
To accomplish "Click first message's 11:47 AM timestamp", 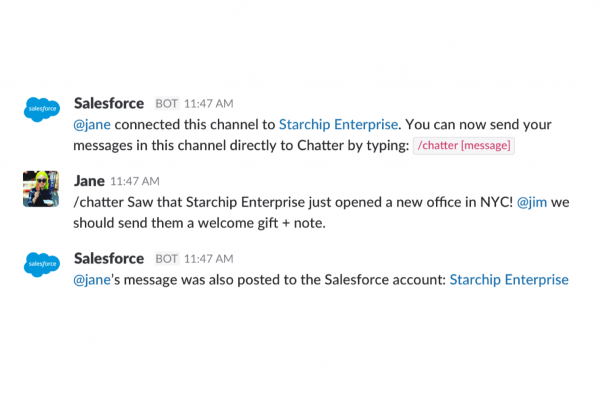I will click(209, 104).
